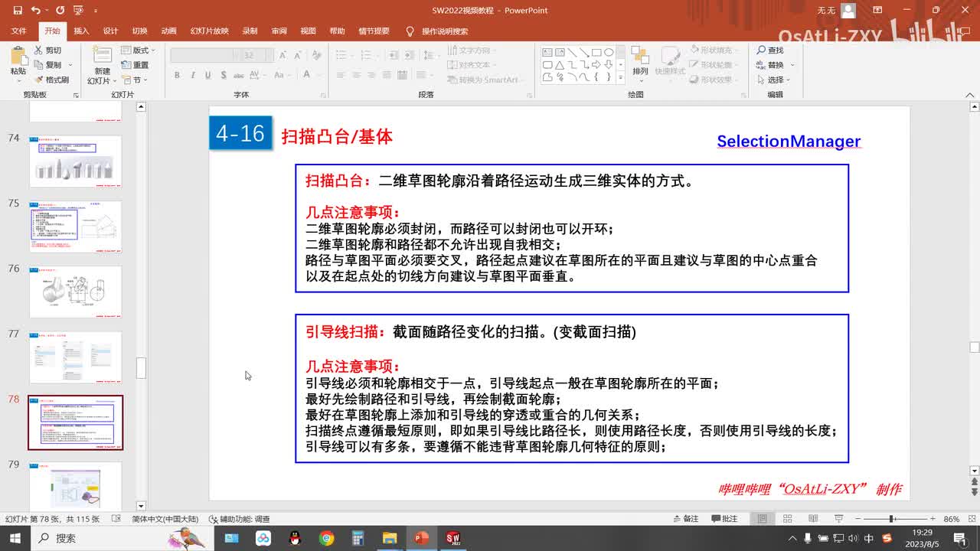
Task: Pick the isosceles triangle shape in gallery
Action: coord(560,65)
